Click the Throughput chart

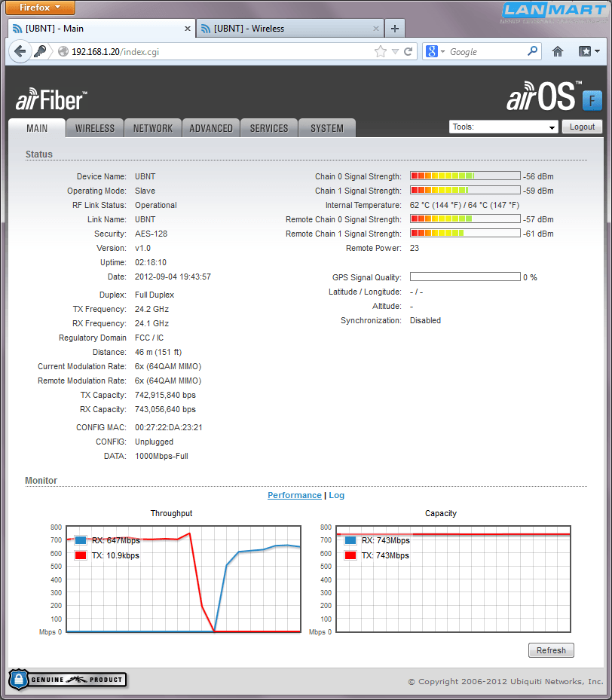point(183,579)
